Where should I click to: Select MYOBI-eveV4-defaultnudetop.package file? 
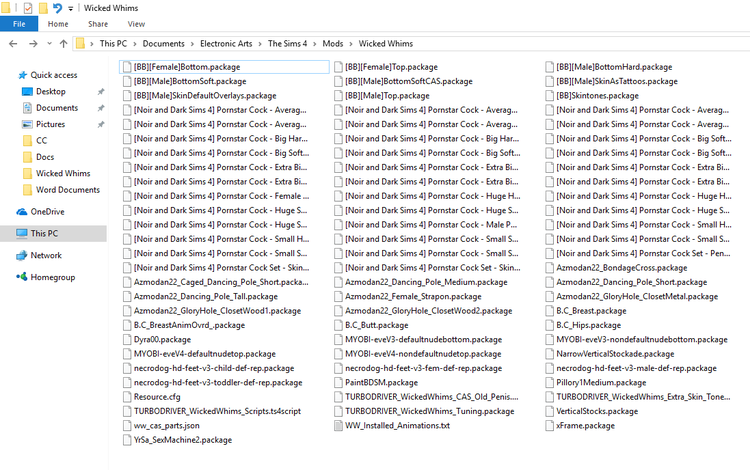[x=205, y=354]
